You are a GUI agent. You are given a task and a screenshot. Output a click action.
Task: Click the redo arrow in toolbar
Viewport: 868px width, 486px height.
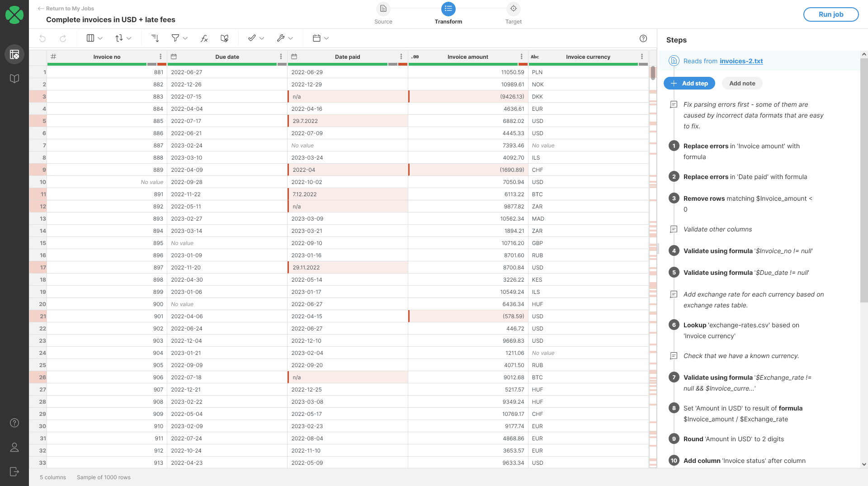[x=63, y=38]
